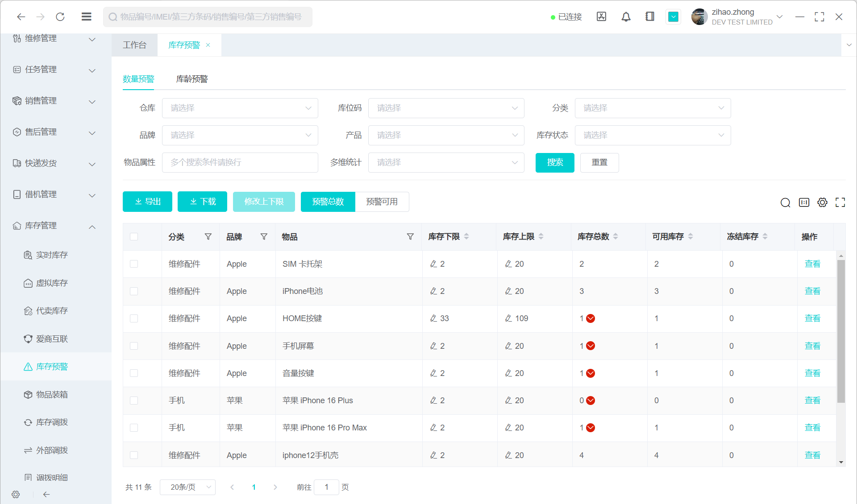
Task: Tick the checkbox for 手机屏幕 row
Action: 134,346
